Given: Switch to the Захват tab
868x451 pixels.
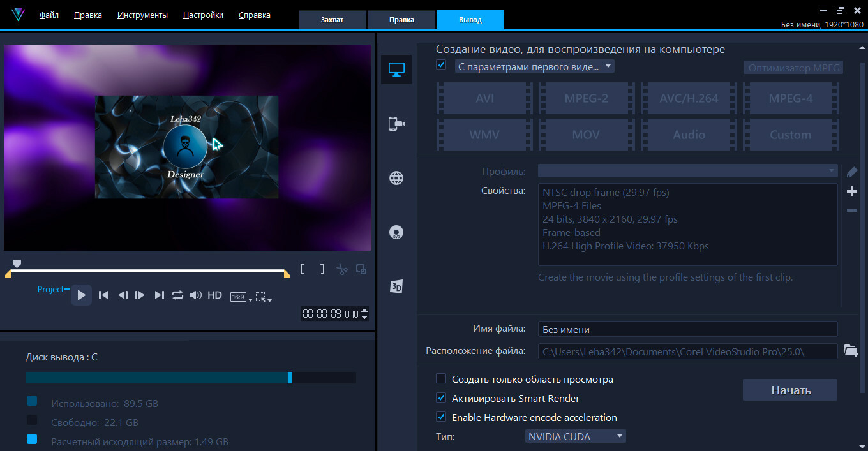Looking at the screenshot, I should [x=332, y=20].
